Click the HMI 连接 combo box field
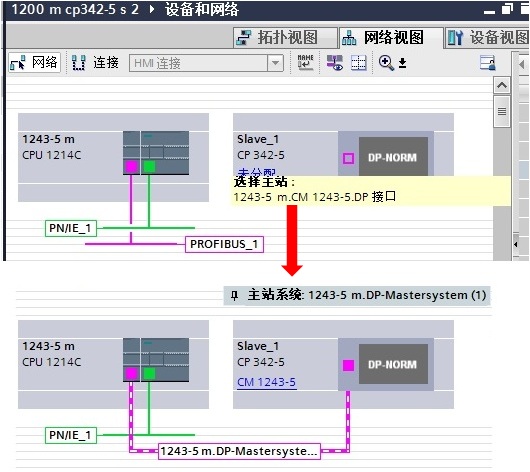 point(206,63)
